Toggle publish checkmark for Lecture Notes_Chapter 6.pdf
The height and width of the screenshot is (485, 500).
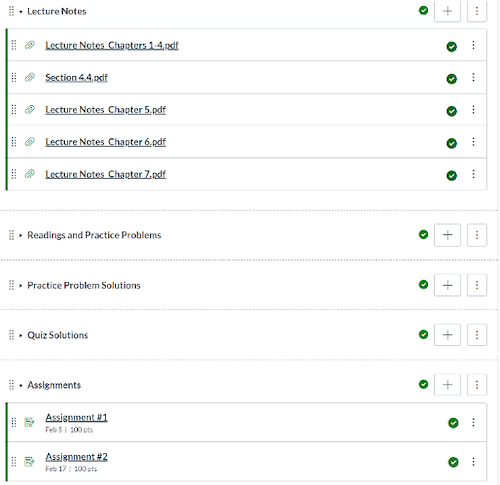(452, 143)
